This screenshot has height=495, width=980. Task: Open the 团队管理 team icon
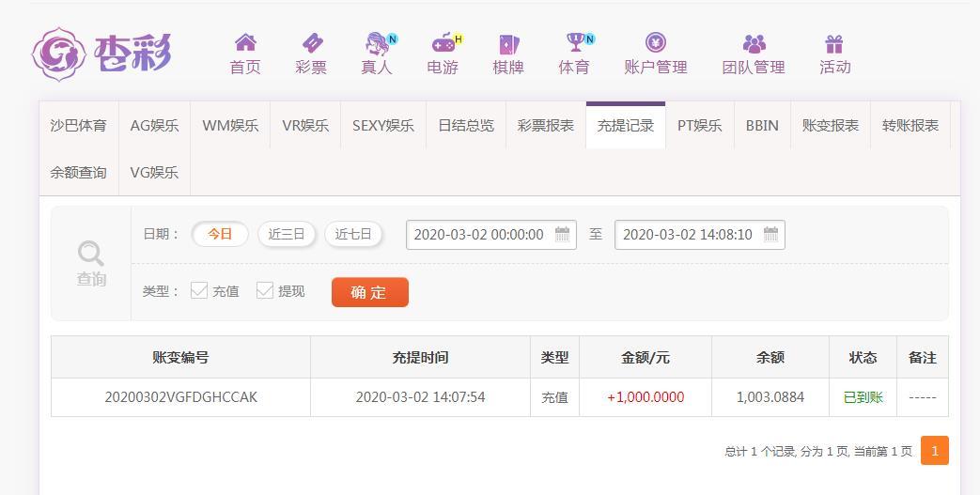pos(754,43)
